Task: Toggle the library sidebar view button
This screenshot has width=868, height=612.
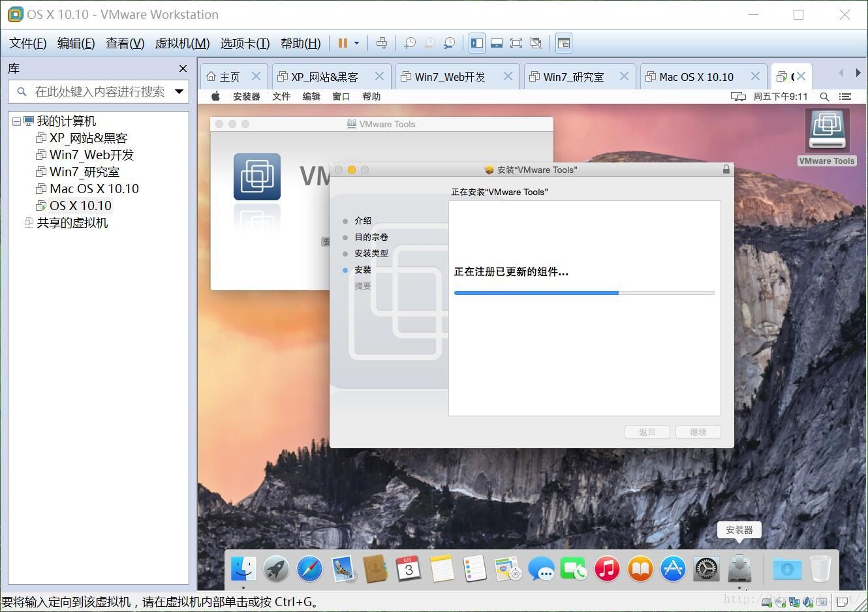Action: (x=477, y=43)
